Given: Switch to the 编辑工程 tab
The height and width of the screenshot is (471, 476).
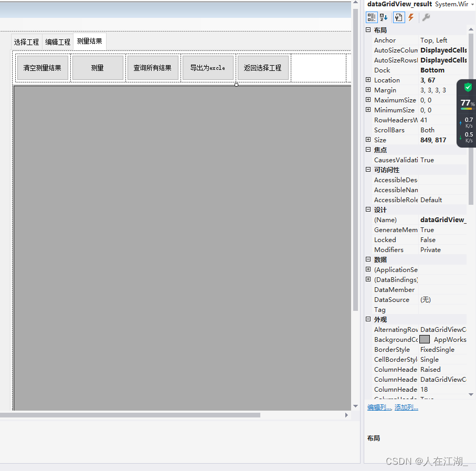Looking at the screenshot, I should [x=58, y=41].
